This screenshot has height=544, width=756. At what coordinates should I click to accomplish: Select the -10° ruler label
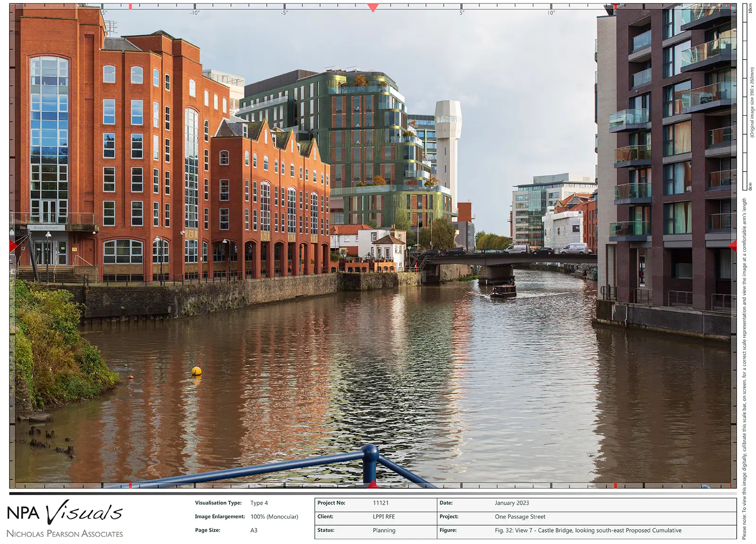pyautogui.click(x=195, y=13)
